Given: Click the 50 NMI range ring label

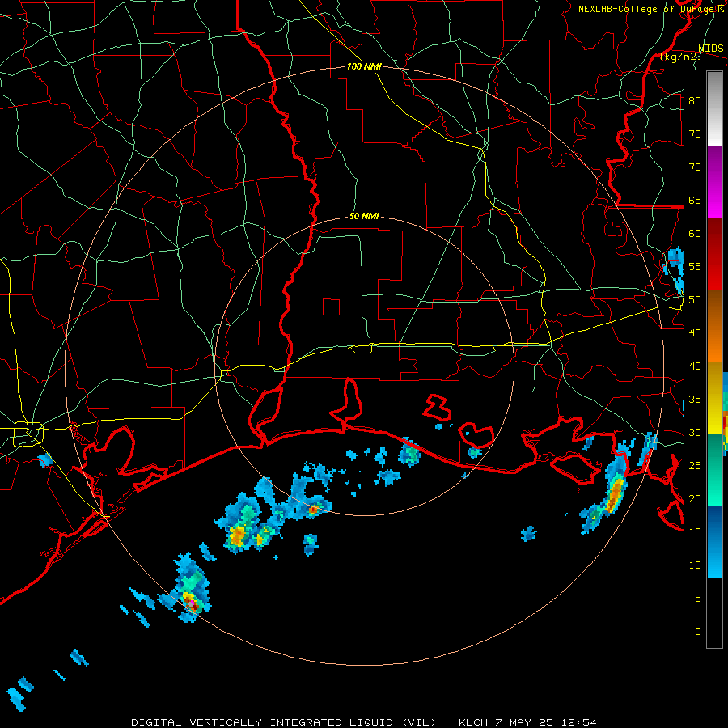Looking at the screenshot, I should [364, 216].
